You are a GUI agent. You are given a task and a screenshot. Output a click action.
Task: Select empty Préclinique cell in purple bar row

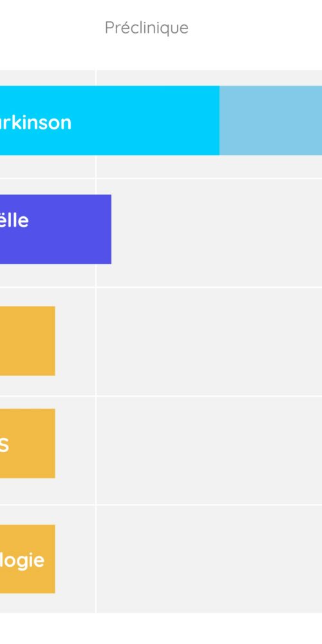pos(217,232)
